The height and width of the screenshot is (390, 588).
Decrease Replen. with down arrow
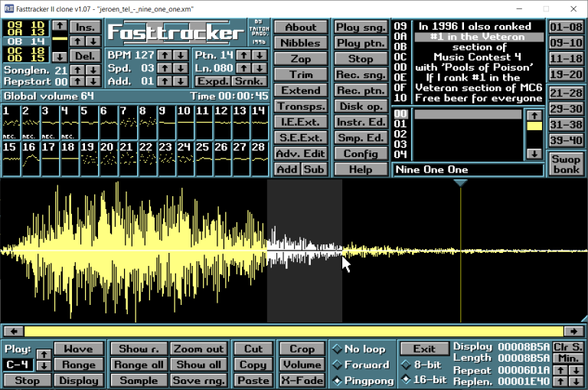pos(576,382)
